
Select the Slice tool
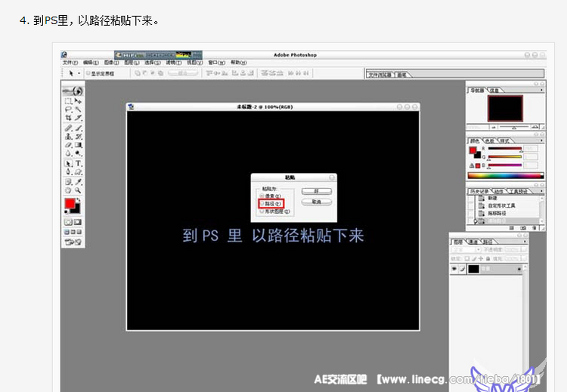coord(78,118)
